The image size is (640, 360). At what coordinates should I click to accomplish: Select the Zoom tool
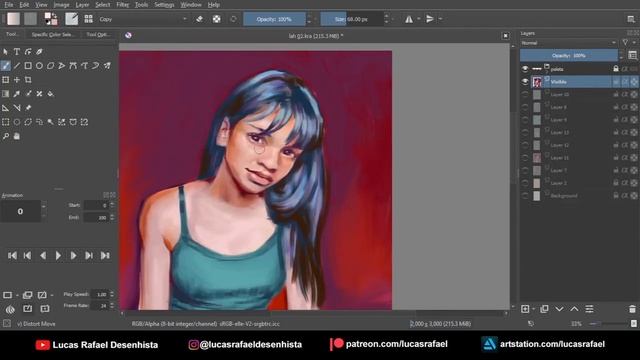5,136
